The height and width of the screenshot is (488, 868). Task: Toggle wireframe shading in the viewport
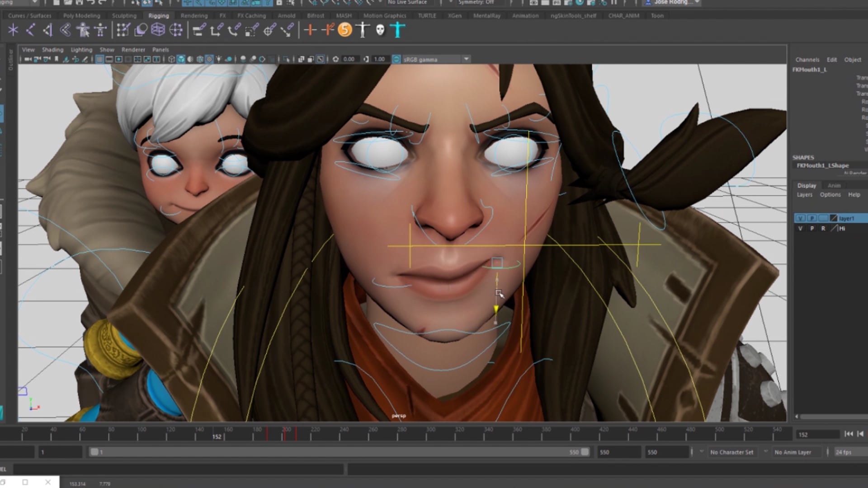coord(171,59)
